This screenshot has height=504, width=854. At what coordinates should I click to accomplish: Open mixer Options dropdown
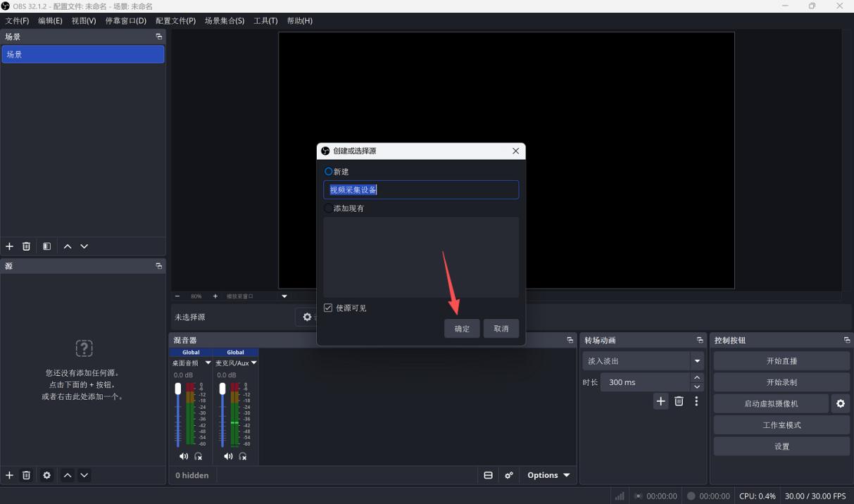click(x=548, y=475)
